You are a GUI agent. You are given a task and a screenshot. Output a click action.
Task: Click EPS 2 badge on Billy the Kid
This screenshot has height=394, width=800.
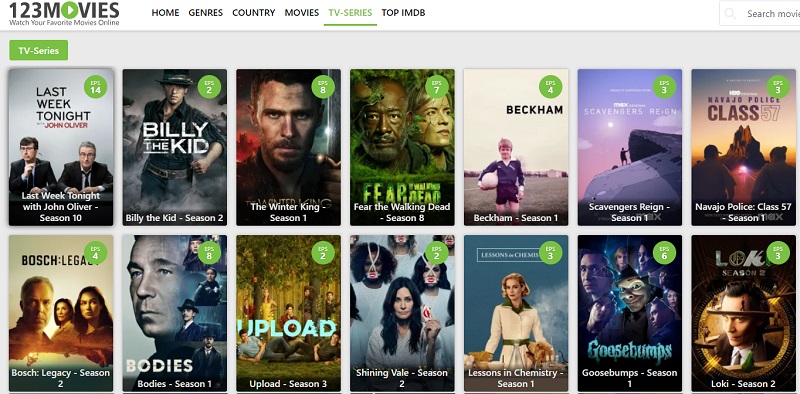point(209,87)
